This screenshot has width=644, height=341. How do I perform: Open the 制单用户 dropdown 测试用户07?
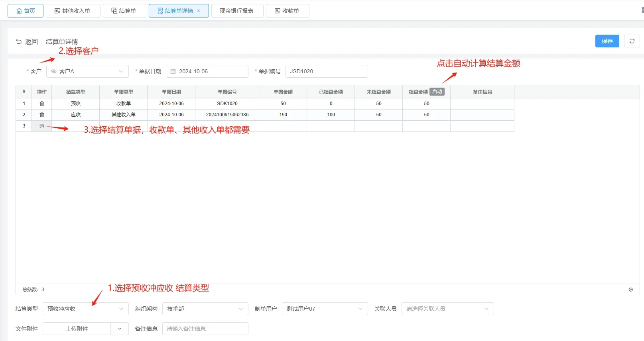325,309
